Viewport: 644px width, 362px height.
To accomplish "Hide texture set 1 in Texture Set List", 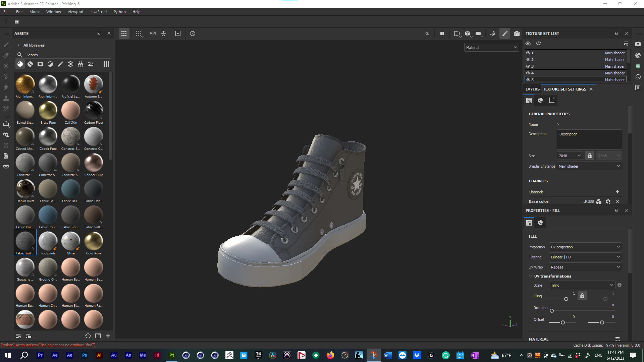I will point(528,53).
